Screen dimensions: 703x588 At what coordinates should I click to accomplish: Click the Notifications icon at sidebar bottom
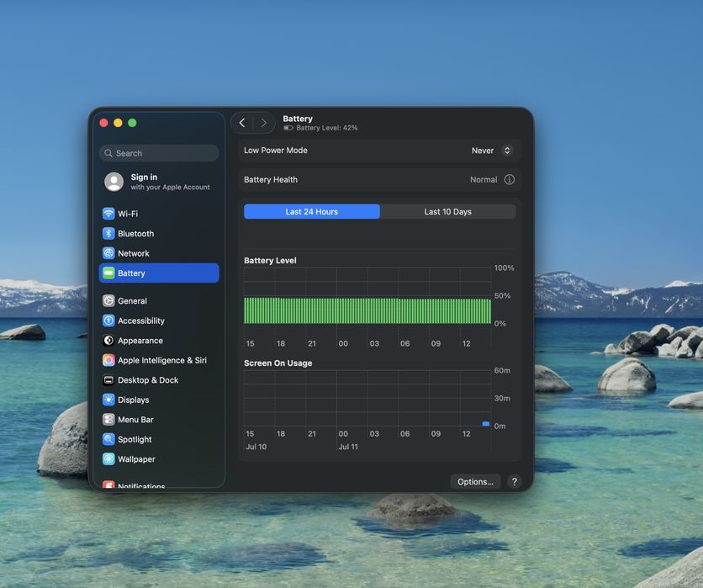(108, 485)
